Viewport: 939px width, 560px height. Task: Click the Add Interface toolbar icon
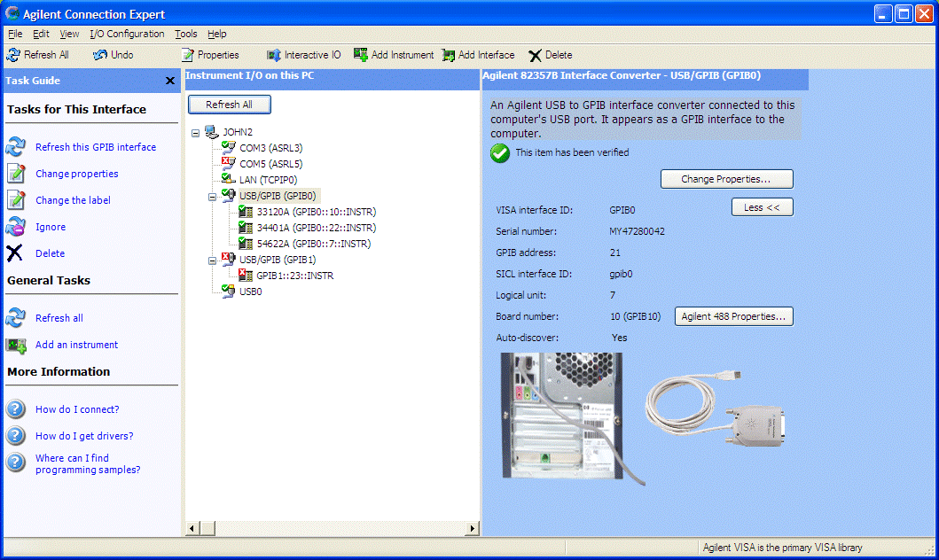tap(449, 54)
